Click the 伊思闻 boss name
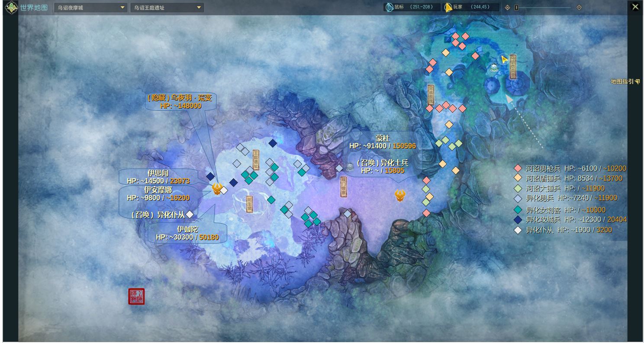 point(158,173)
